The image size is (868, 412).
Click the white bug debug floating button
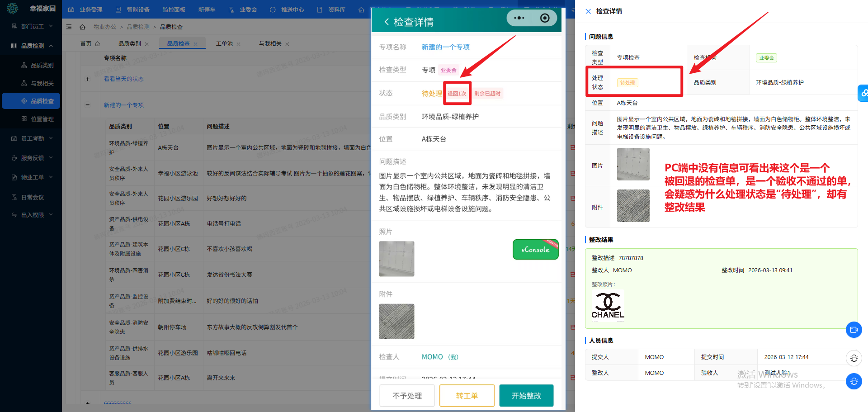(x=854, y=358)
